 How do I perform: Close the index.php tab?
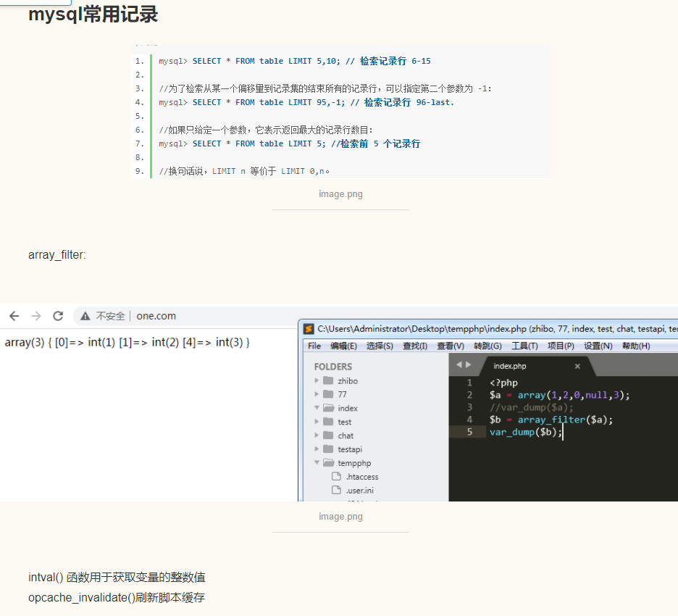pos(577,367)
